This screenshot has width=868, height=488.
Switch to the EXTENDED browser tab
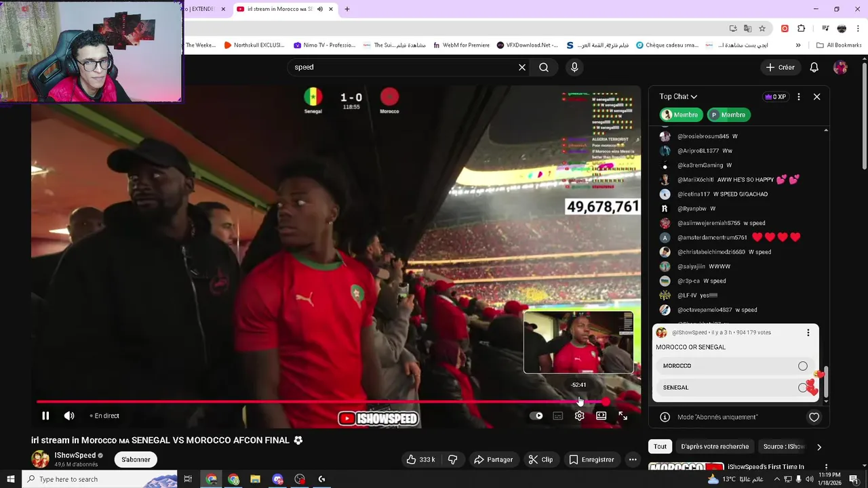pos(200,9)
